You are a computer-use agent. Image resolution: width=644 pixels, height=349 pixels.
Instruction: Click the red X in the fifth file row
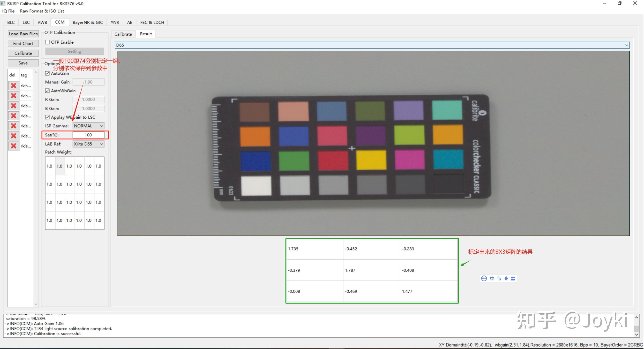14,126
